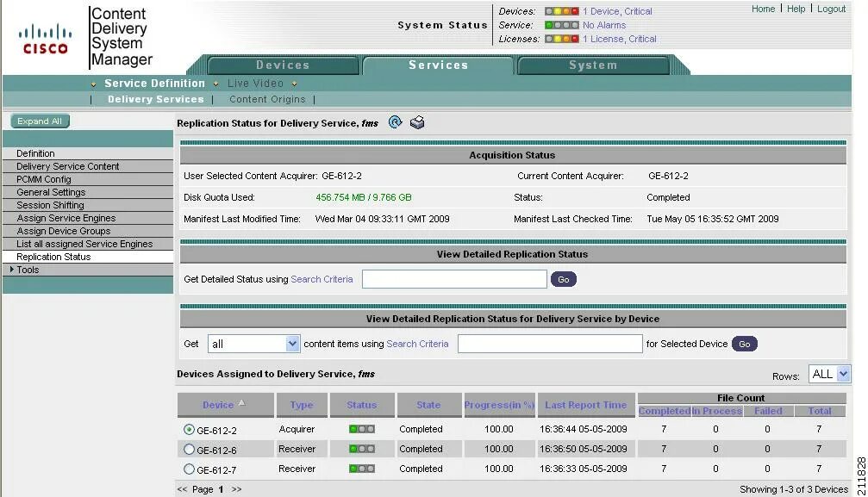
Task: Open the Live Video submenu
Action: point(255,84)
